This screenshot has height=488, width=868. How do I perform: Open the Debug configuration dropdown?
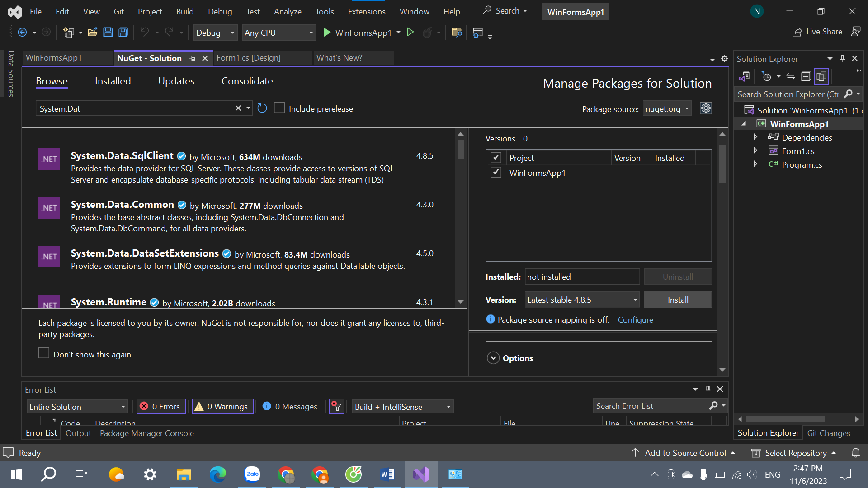click(215, 33)
